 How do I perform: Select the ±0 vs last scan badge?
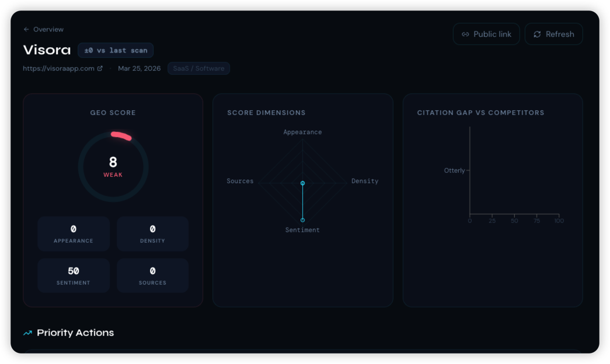point(116,50)
